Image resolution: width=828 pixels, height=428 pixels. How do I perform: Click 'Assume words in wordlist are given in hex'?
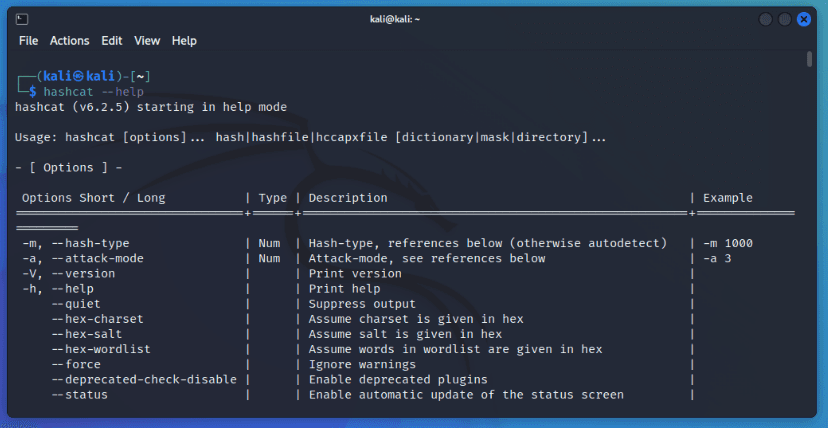pyautogui.click(x=455, y=349)
